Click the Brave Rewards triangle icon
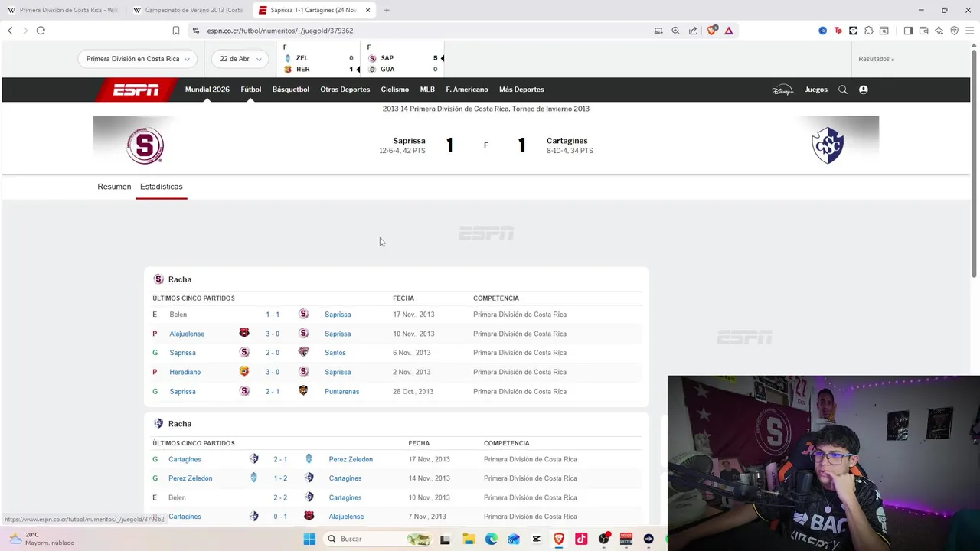Image resolution: width=980 pixels, height=551 pixels. coord(729,31)
